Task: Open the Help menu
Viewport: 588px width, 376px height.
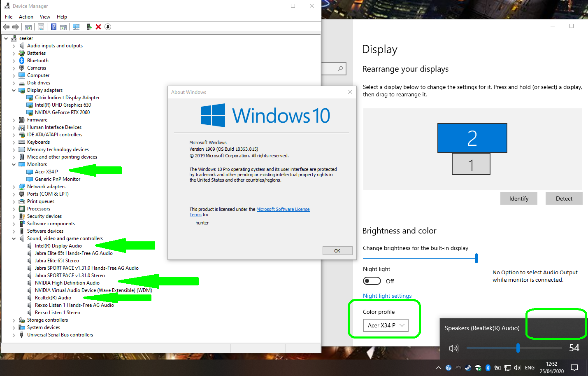Action: click(62, 17)
